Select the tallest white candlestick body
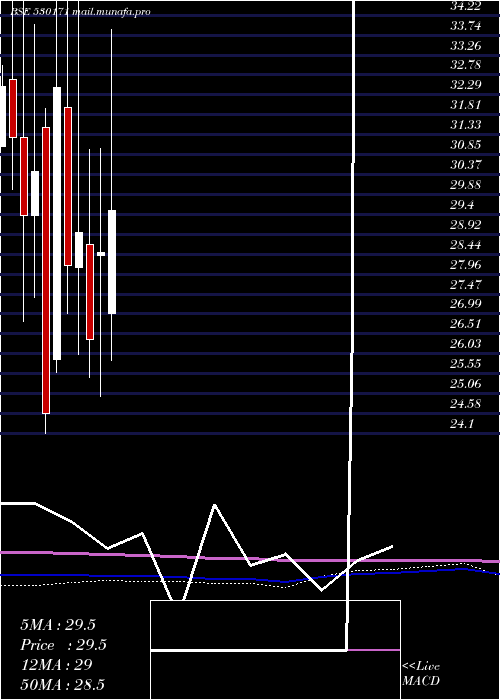 pos(57,223)
